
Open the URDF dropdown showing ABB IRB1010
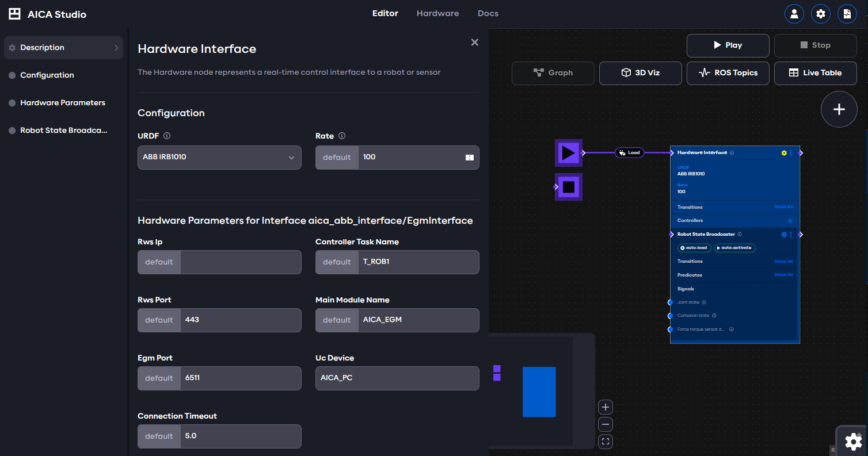click(219, 158)
